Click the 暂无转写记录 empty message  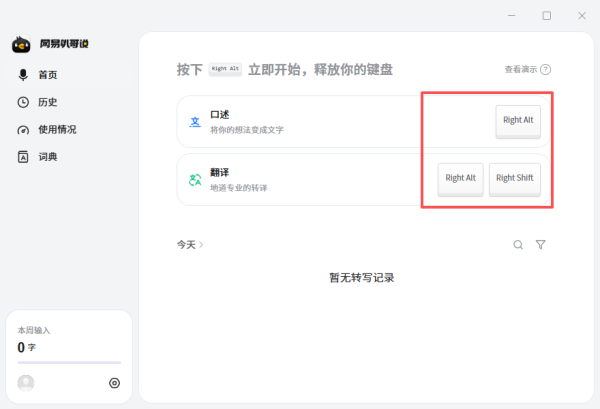[x=362, y=278]
